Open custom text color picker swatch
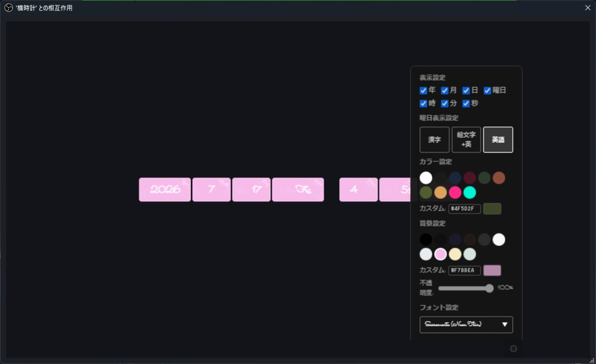 (x=492, y=209)
